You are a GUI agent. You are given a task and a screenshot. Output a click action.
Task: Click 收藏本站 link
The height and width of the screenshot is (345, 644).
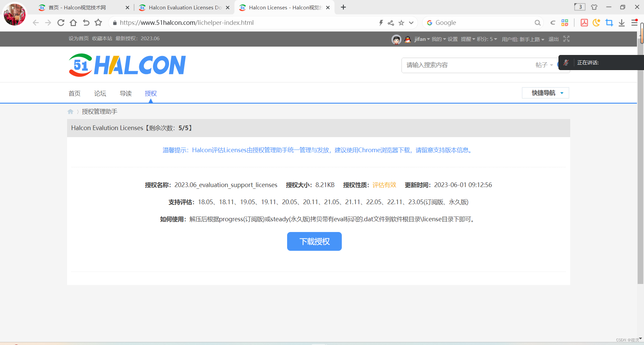tap(102, 39)
